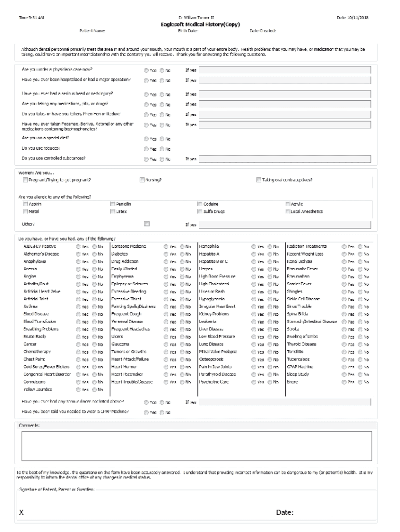Screen dimensions: 400x532
Task: Select No for hospitalized or major operation
Action: pos(162,81)
